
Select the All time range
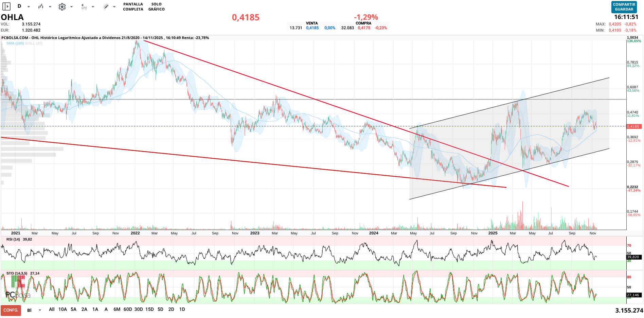(x=52, y=309)
